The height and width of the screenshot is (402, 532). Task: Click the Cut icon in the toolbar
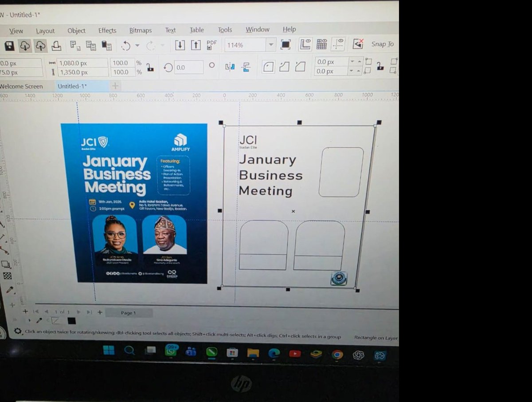click(75, 45)
